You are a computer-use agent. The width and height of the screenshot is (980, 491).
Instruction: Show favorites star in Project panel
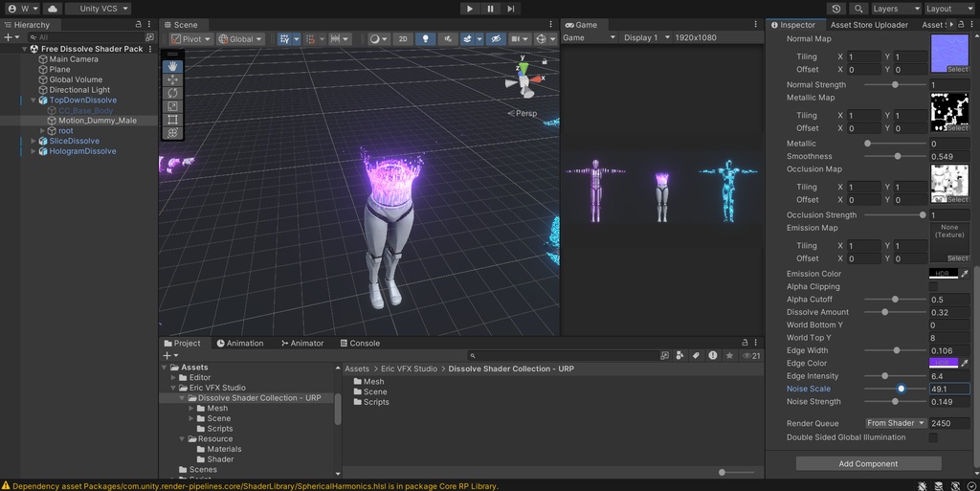coord(729,355)
